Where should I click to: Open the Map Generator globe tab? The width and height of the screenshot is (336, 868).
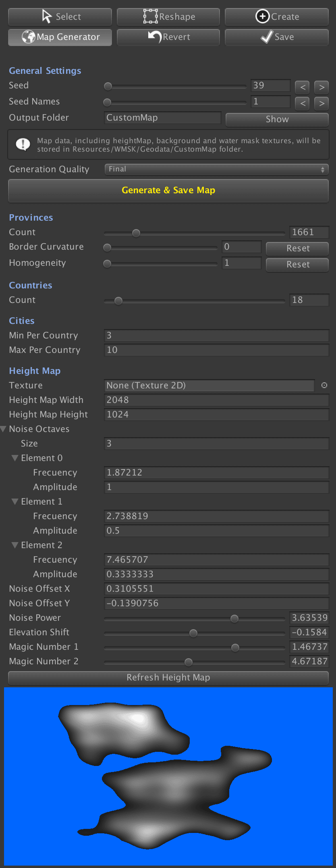(60, 37)
